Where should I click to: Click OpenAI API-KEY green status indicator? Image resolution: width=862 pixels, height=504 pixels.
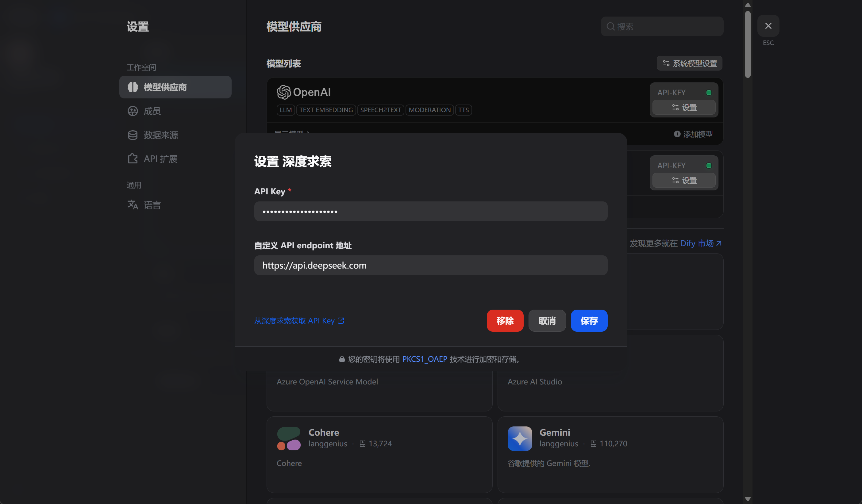pos(709,93)
